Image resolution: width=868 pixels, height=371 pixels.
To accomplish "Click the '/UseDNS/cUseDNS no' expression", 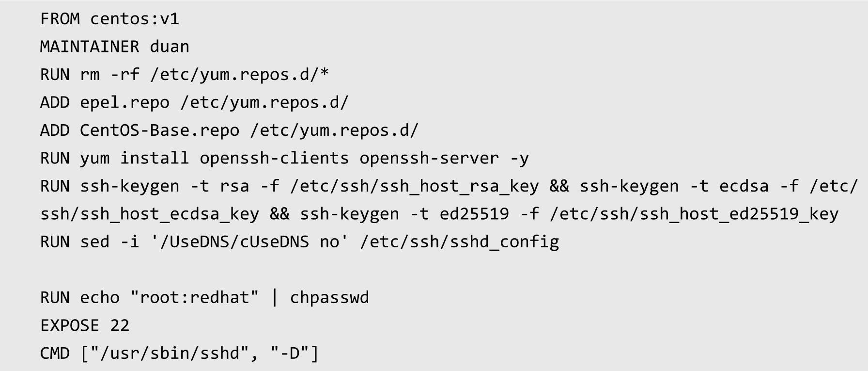I will (x=250, y=242).
